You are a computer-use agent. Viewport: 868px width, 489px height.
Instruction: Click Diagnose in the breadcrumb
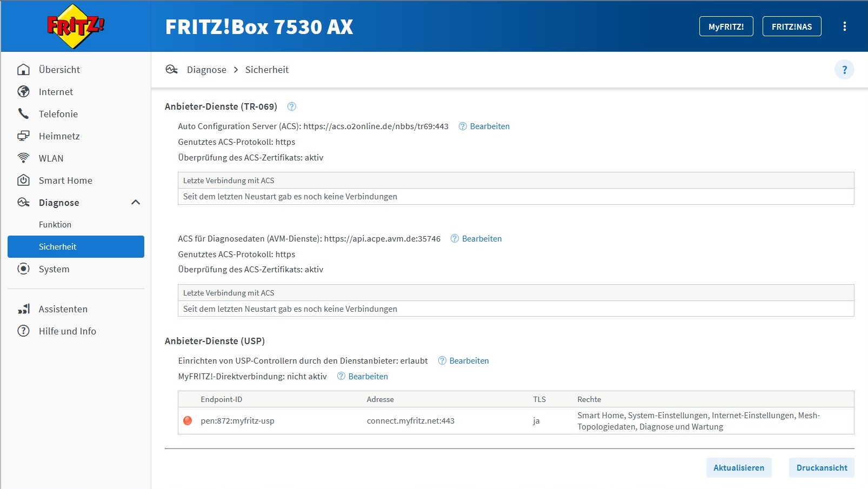pyautogui.click(x=206, y=70)
